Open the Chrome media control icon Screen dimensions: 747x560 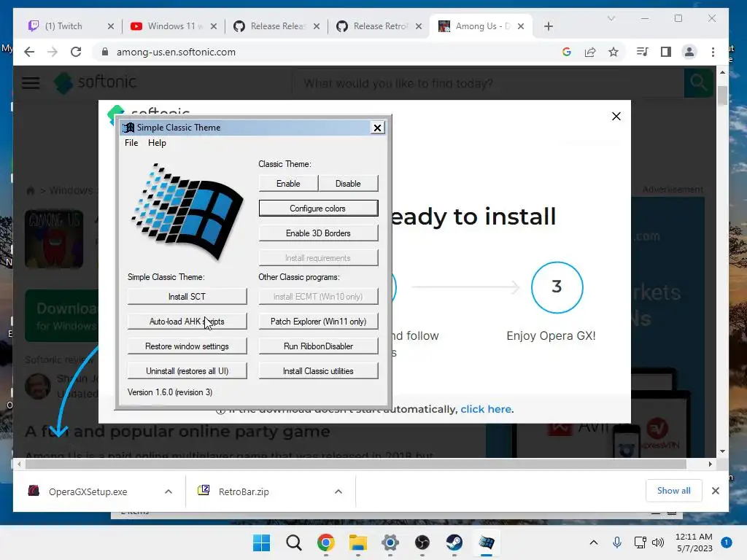642,52
